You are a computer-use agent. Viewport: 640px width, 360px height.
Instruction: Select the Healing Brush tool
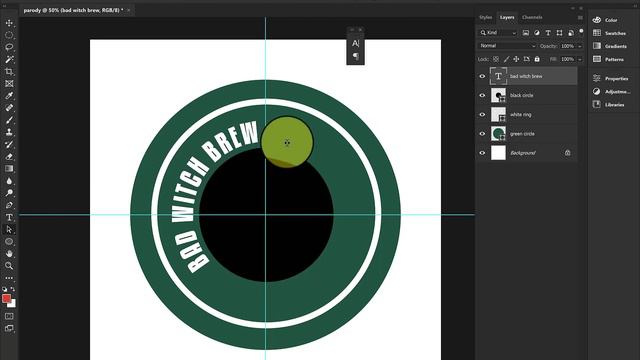[x=9, y=108]
